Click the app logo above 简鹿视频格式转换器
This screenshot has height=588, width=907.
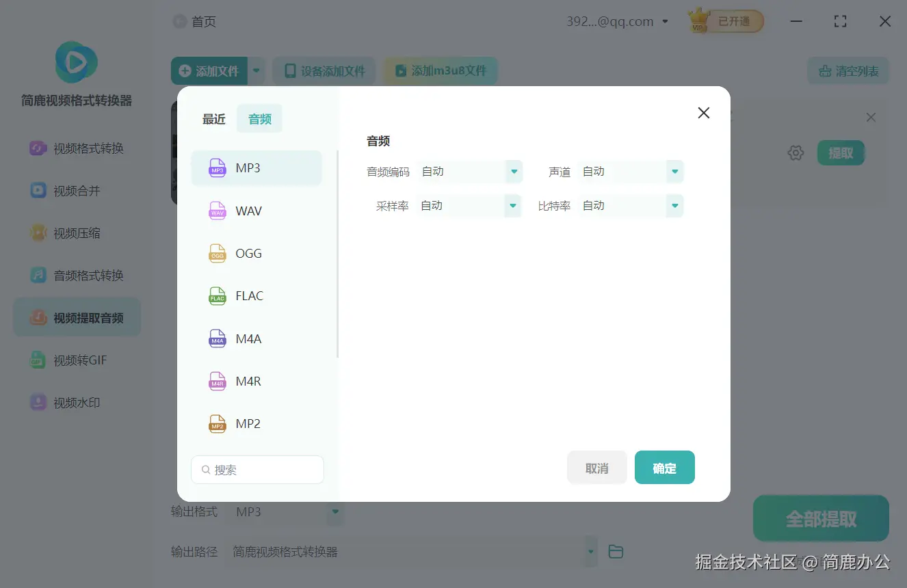coord(76,62)
